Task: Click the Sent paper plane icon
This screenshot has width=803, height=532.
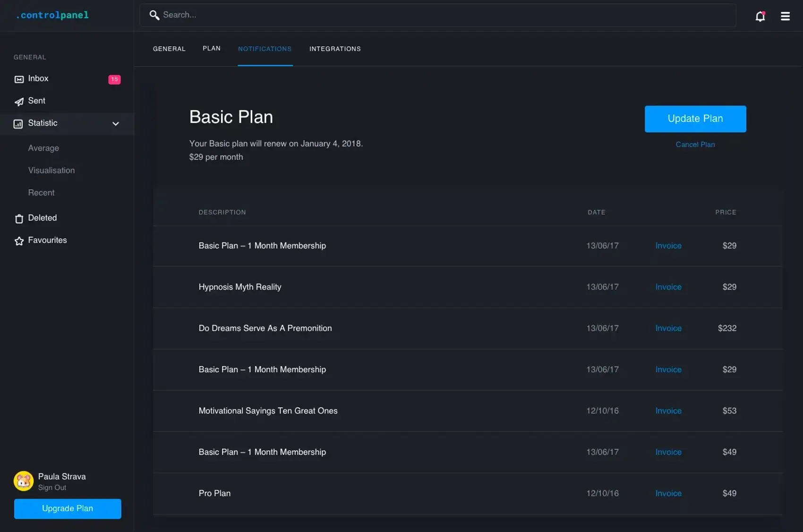Action: [19, 102]
